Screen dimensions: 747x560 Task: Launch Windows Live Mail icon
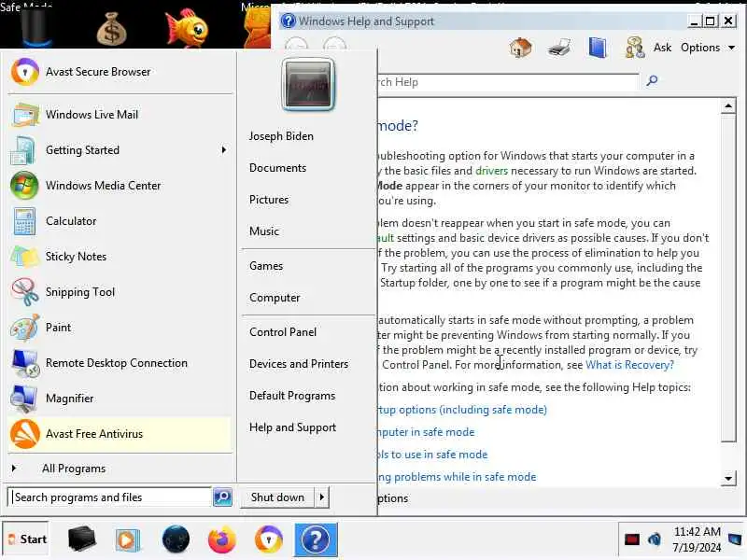(25, 115)
